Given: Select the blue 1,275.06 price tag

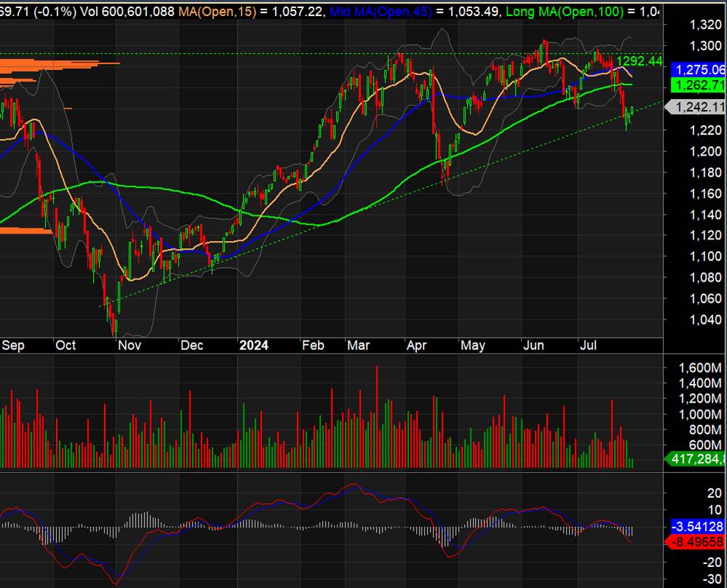Looking at the screenshot, I should (x=698, y=70).
